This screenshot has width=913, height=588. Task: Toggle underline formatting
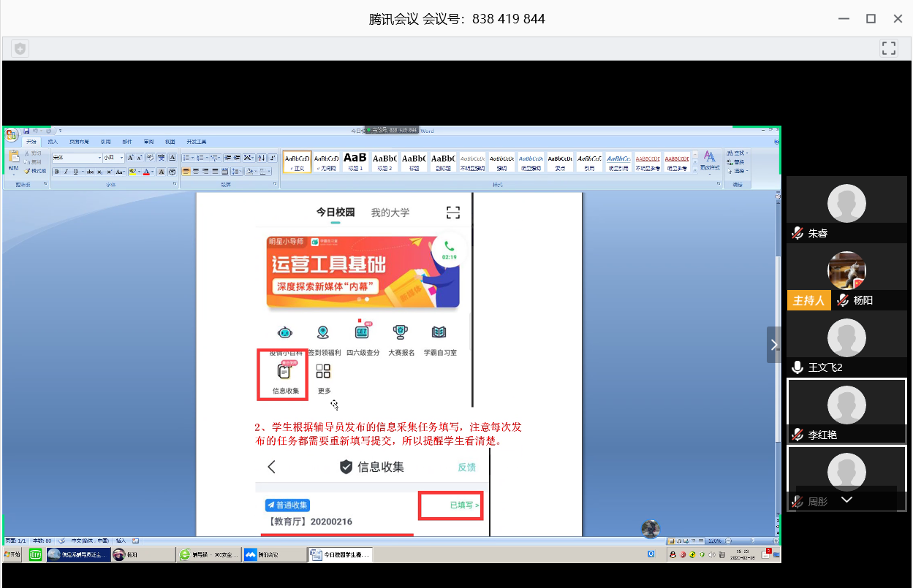[x=75, y=172]
